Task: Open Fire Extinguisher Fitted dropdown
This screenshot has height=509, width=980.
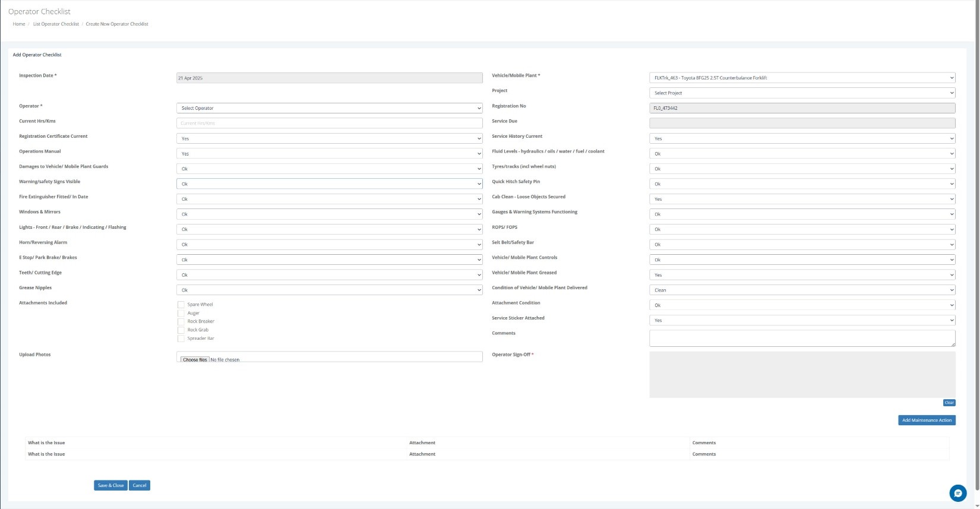Action: pos(329,199)
